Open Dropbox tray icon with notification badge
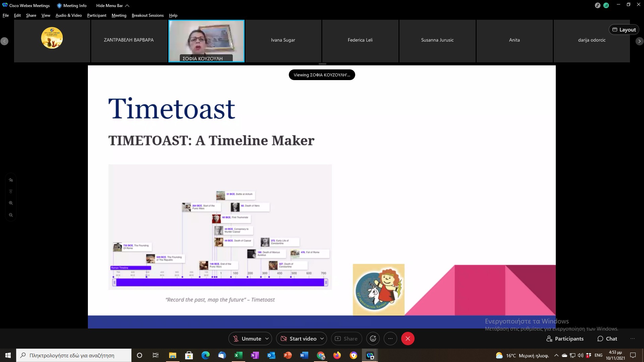Screen dimensions: 644x362 pos(589,355)
